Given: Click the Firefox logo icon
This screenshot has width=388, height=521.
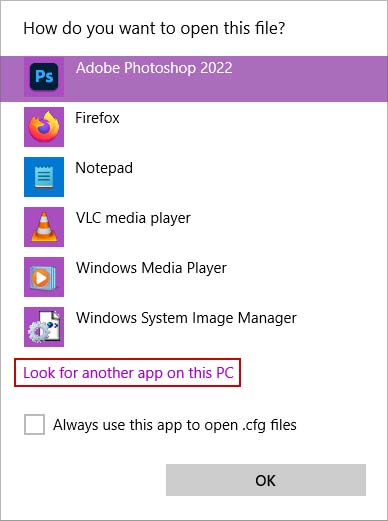Looking at the screenshot, I should click(44, 127).
